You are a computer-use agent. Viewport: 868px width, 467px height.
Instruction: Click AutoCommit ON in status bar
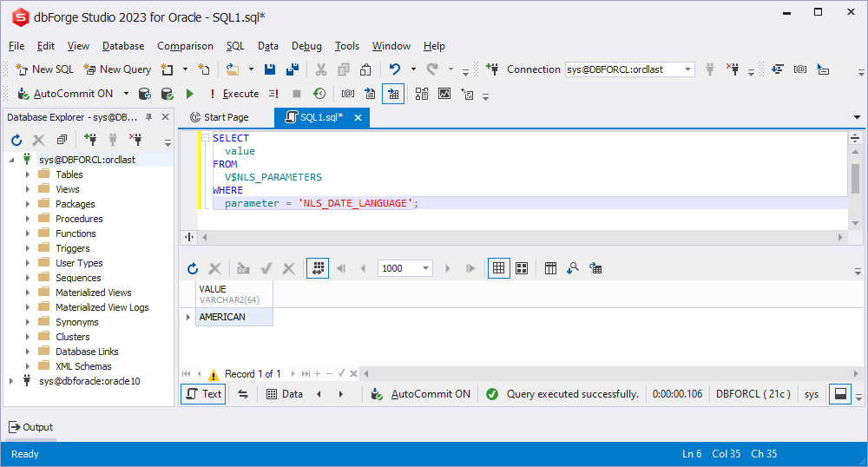(x=421, y=394)
